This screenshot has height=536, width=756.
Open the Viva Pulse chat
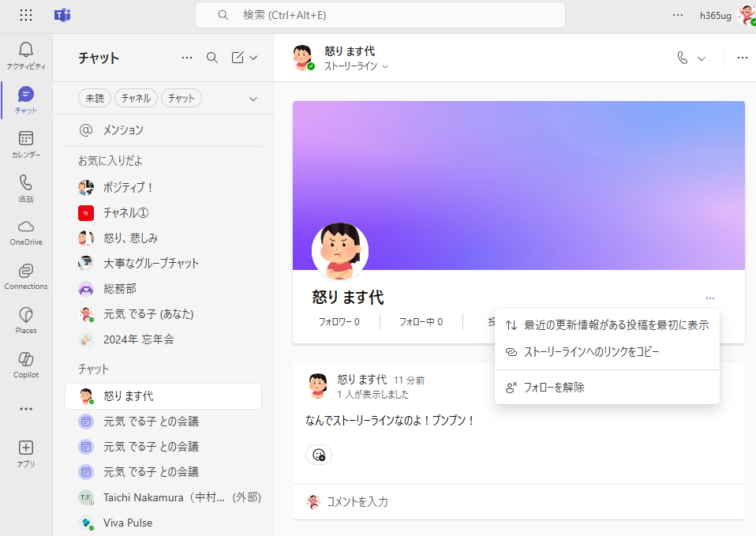tap(163, 523)
